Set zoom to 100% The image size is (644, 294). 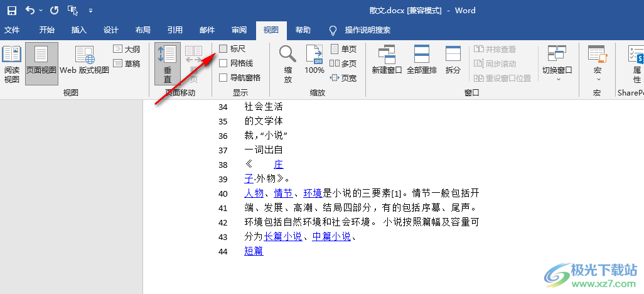tap(314, 60)
